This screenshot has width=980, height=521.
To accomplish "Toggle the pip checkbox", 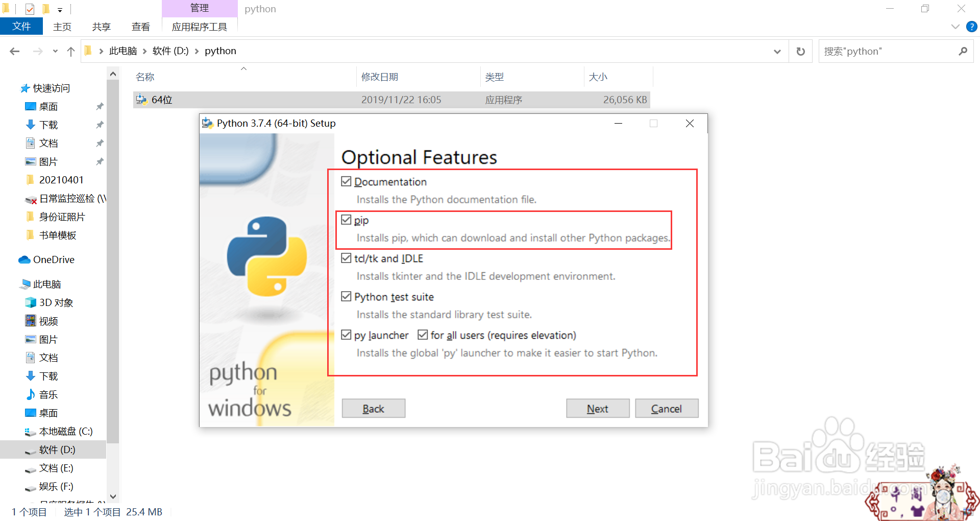I will pyautogui.click(x=346, y=220).
